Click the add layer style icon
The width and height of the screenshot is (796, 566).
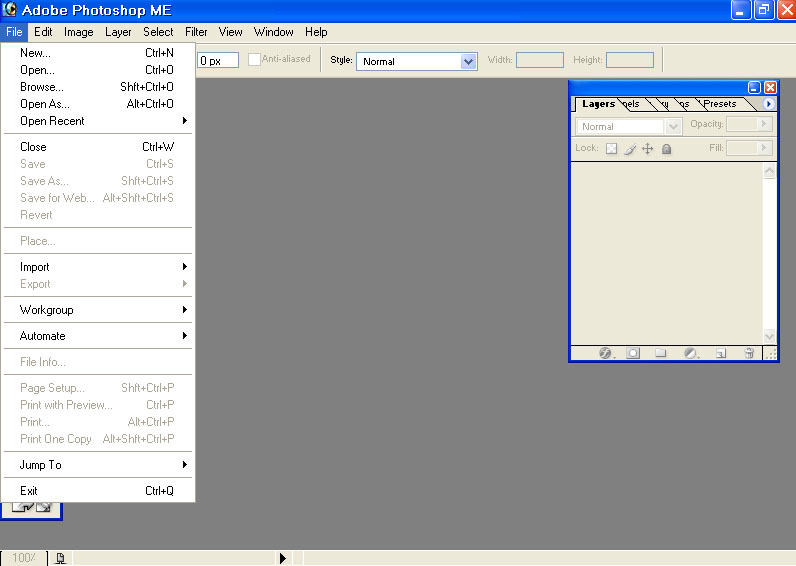pyautogui.click(x=605, y=353)
